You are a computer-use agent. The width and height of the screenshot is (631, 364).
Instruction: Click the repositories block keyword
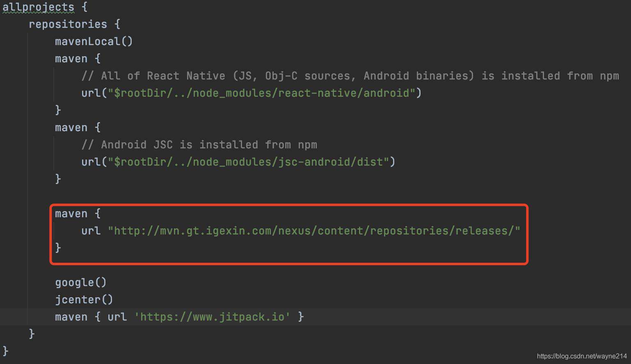[68, 24]
